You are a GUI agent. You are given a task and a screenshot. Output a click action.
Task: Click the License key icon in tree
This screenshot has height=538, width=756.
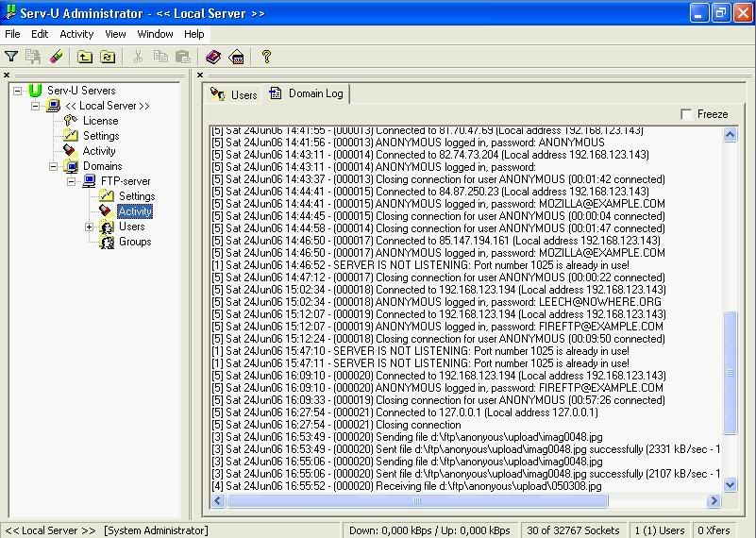click(69, 121)
